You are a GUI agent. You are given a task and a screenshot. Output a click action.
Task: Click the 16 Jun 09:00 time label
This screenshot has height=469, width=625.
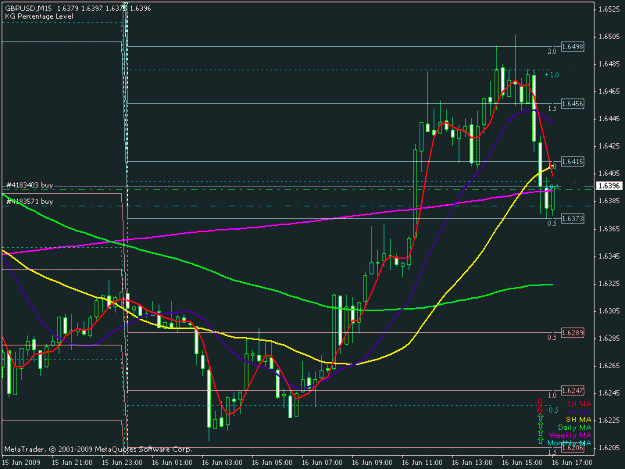[372, 463]
